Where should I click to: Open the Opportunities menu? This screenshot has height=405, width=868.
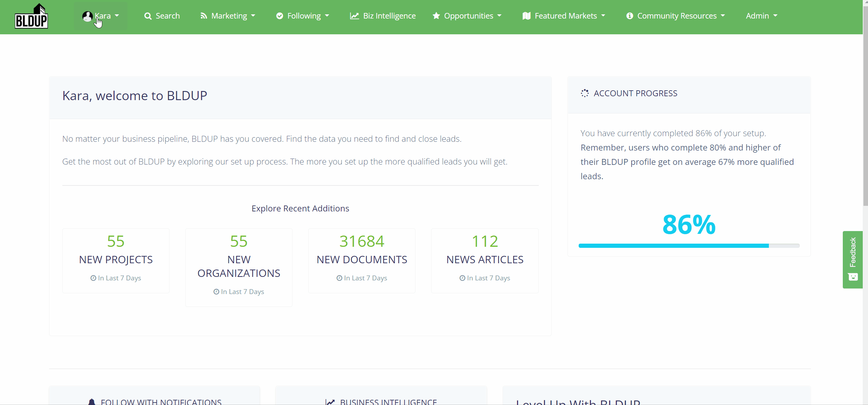[x=467, y=16]
